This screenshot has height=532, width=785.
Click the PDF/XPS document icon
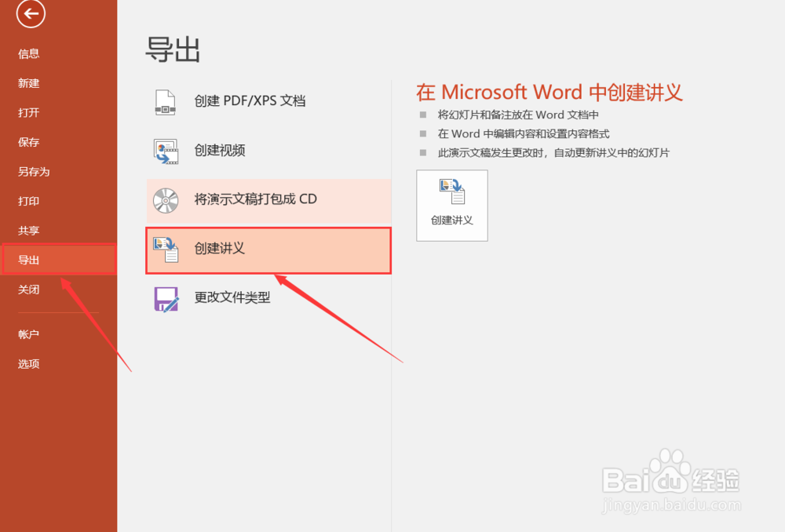pyautogui.click(x=165, y=102)
